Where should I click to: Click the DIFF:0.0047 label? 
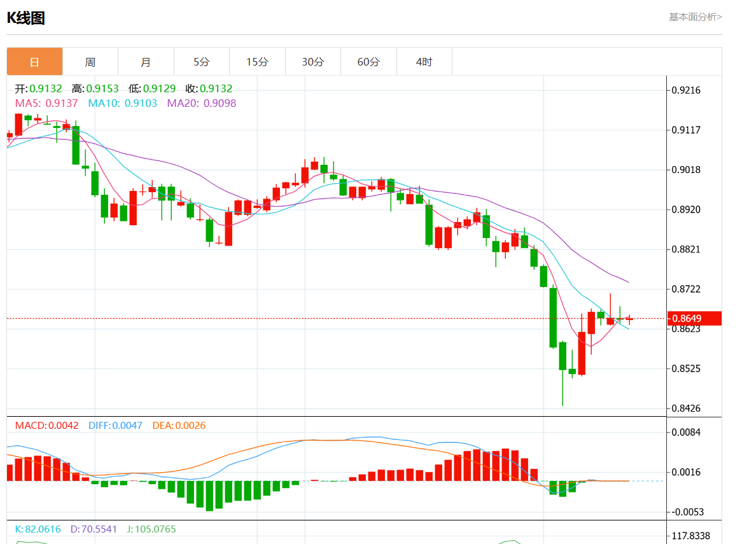pyautogui.click(x=115, y=426)
